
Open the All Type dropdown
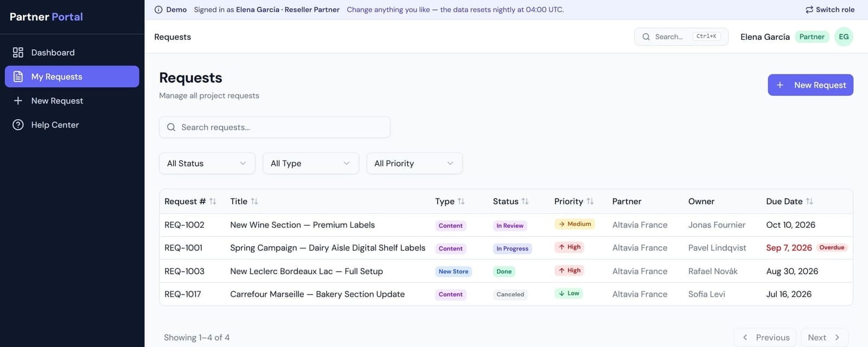coord(311,163)
